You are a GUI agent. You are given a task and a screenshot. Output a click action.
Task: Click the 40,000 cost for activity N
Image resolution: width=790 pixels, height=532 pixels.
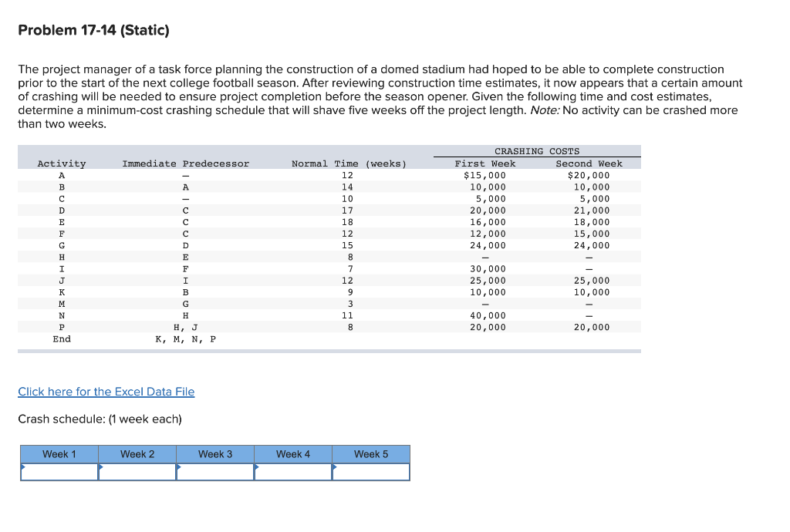tap(488, 315)
